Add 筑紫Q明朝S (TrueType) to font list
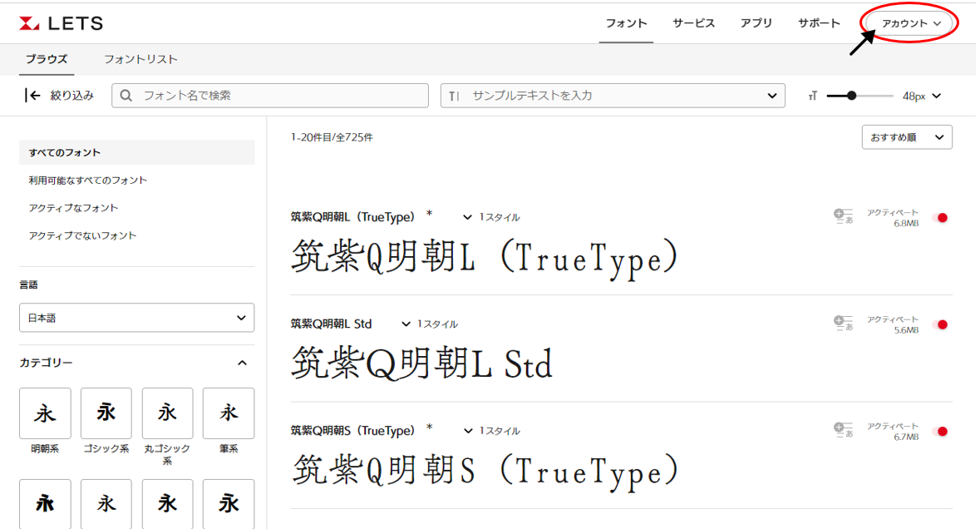 tap(843, 430)
